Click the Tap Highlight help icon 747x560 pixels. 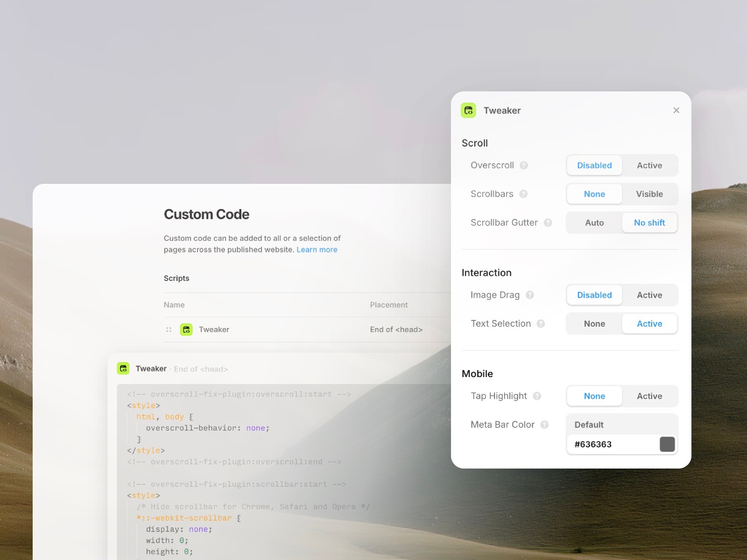click(536, 396)
